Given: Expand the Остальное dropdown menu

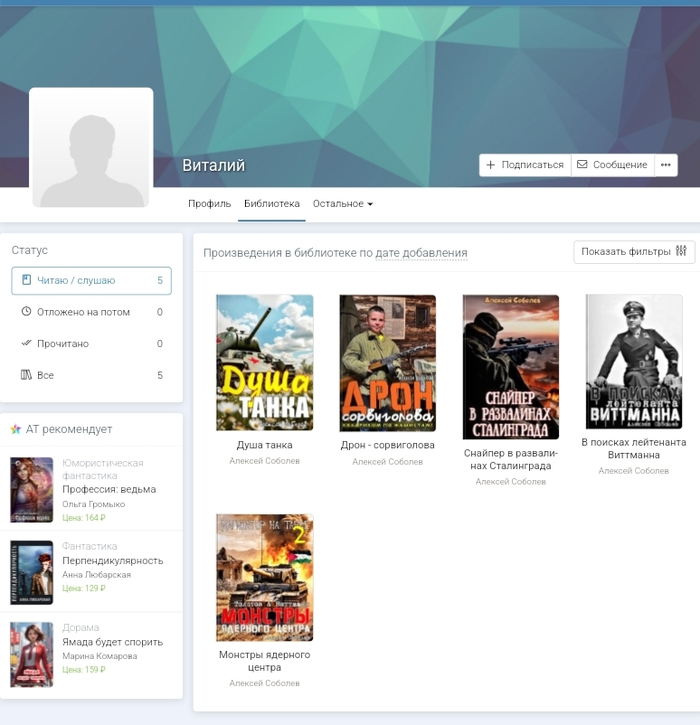Looking at the screenshot, I should [x=342, y=204].
